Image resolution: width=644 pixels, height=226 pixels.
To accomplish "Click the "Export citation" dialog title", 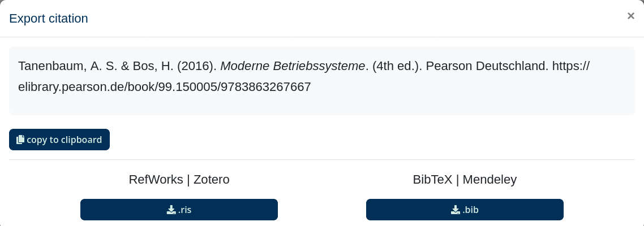I will point(49,19).
